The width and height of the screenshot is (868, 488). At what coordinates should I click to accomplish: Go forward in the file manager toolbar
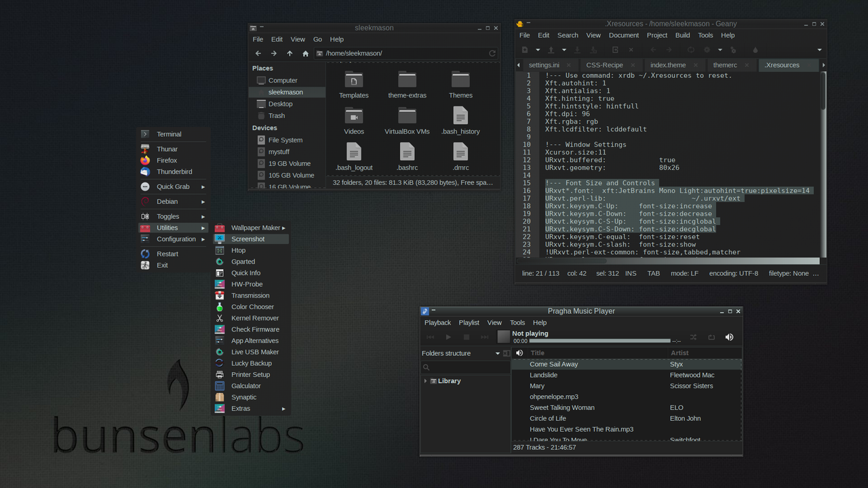tap(274, 54)
